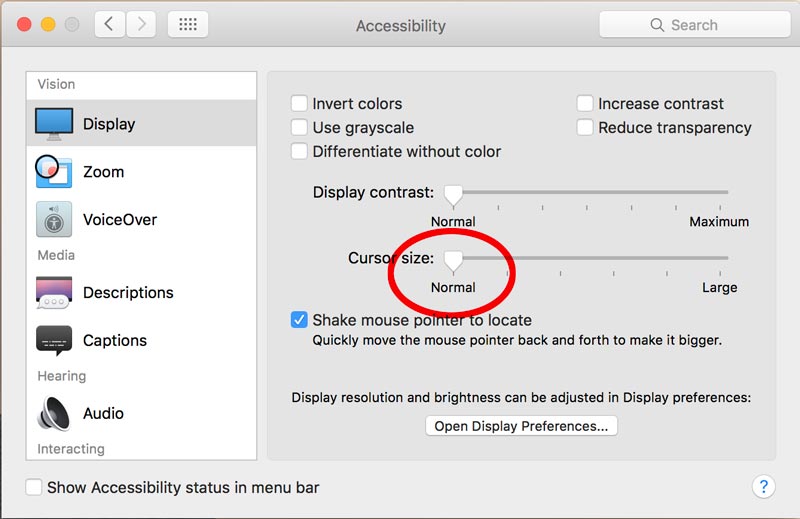Select the Captions speech bubble icon
Screen dimensions: 800x519
(54, 340)
